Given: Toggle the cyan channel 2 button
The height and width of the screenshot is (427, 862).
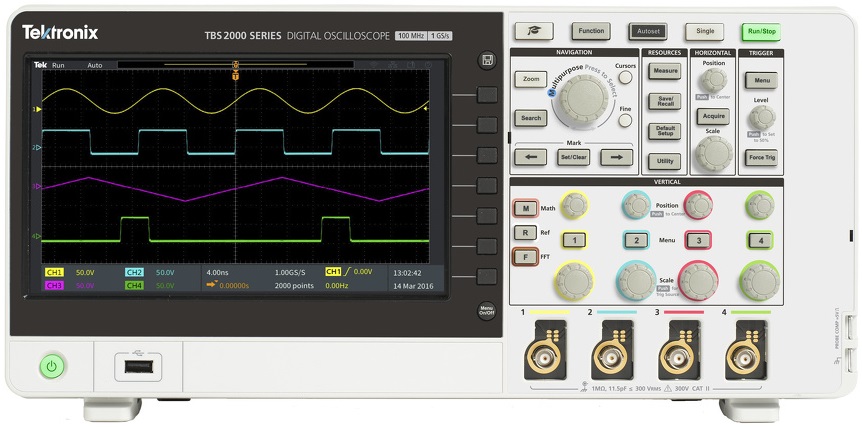Looking at the screenshot, I should coord(637,240).
